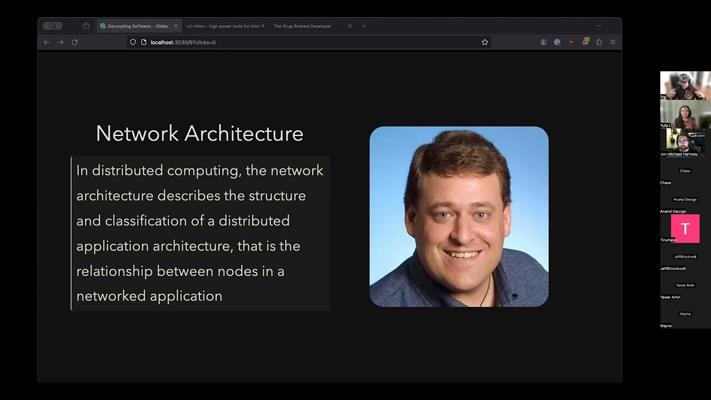Screen dimensions: 711x400
Task: Reload the current localhost page
Action: 74,42
